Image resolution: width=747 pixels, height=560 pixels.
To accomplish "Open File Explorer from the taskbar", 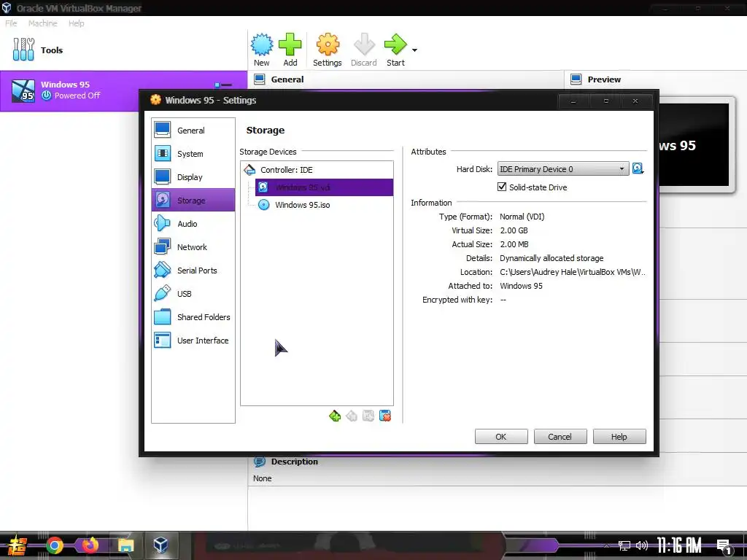I will (x=125, y=545).
